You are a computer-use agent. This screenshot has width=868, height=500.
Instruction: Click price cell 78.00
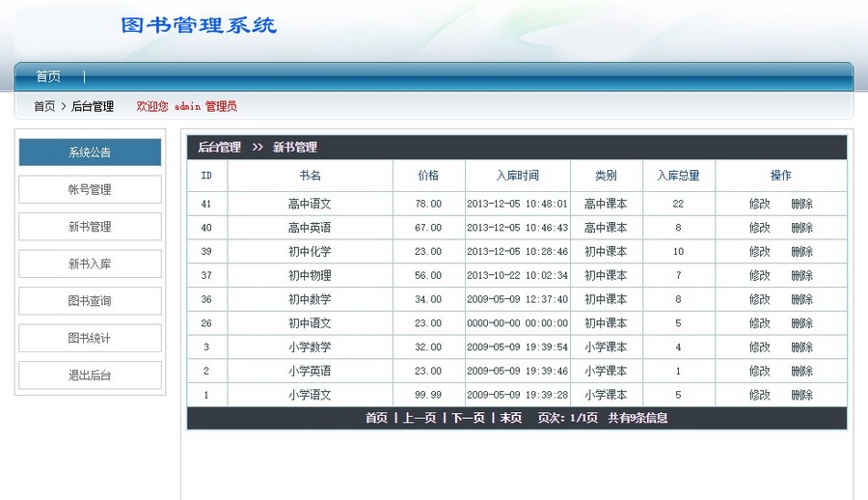coord(428,204)
